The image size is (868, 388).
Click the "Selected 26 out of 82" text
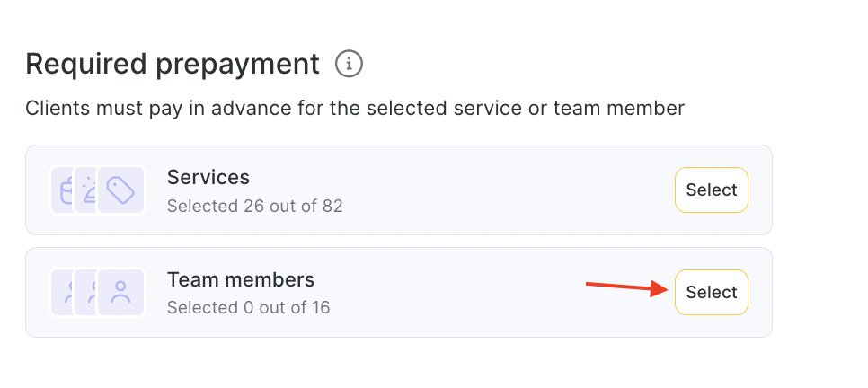[254, 206]
